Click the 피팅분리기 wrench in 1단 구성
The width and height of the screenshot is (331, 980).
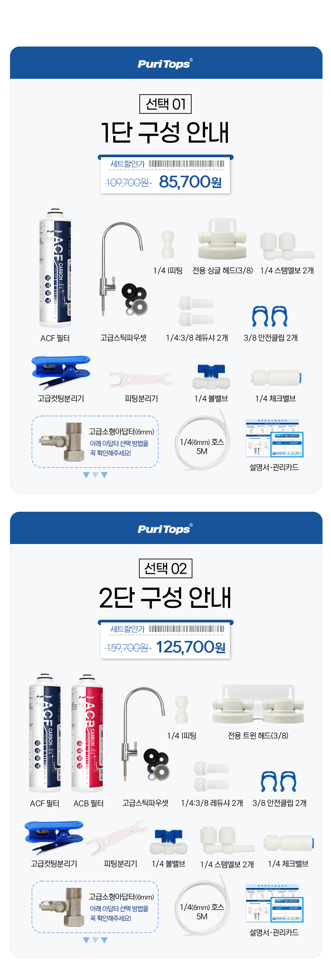point(141,379)
